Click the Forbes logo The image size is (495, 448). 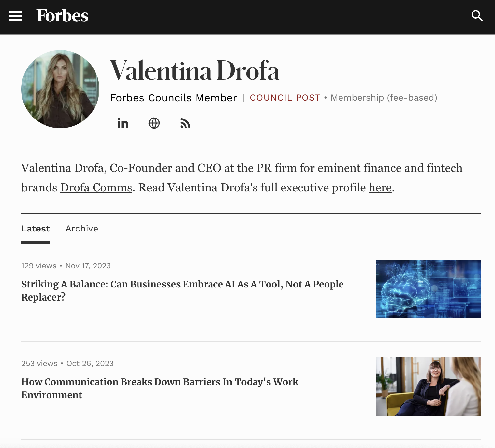click(62, 16)
